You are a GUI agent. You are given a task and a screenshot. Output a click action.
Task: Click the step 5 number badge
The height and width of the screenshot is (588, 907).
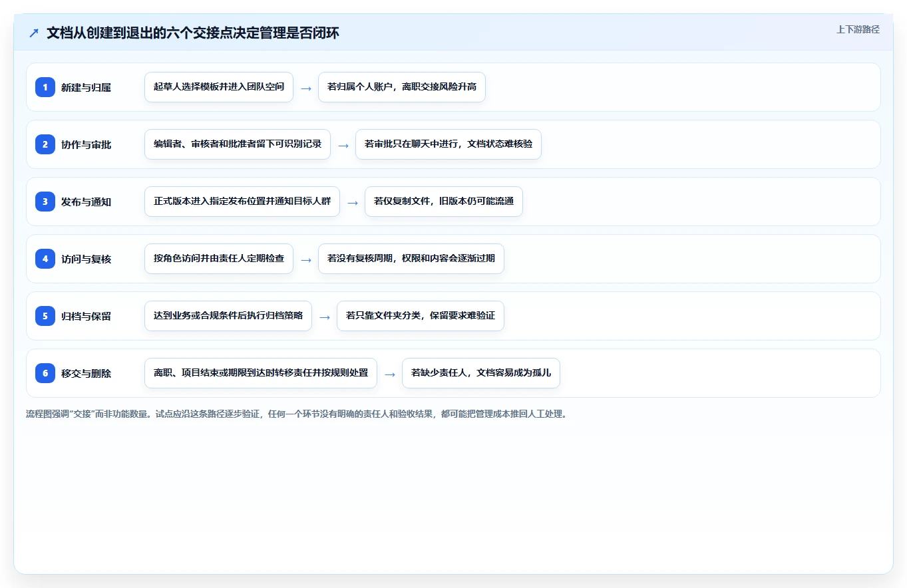(45, 316)
